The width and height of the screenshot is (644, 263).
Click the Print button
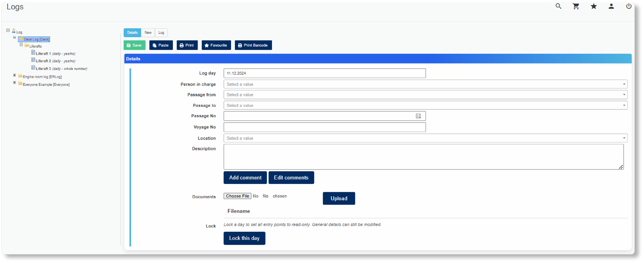[187, 45]
